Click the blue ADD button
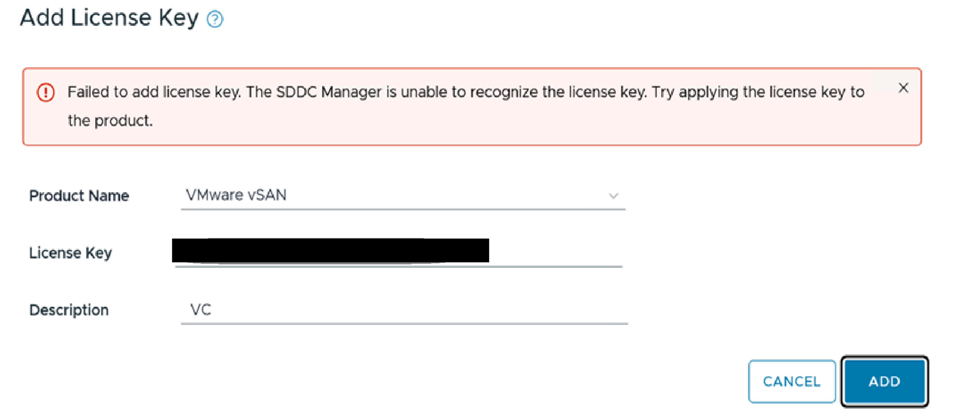The height and width of the screenshot is (417, 980). pyautogui.click(x=885, y=381)
